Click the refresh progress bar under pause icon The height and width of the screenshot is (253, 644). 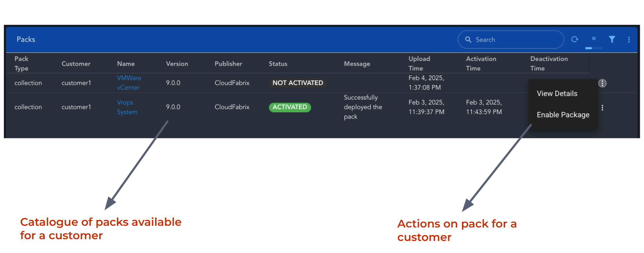pos(594,48)
